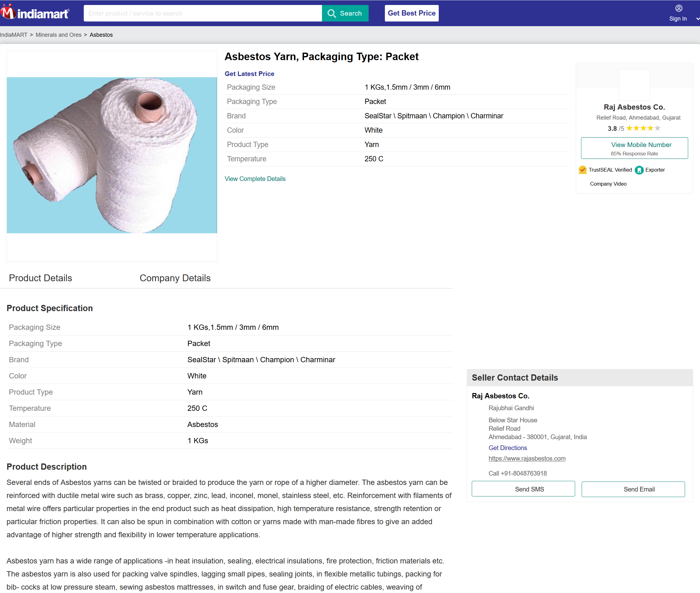The width and height of the screenshot is (700, 593).
Task: Switch to Company Details tab
Action: pyautogui.click(x=175, y=278)
